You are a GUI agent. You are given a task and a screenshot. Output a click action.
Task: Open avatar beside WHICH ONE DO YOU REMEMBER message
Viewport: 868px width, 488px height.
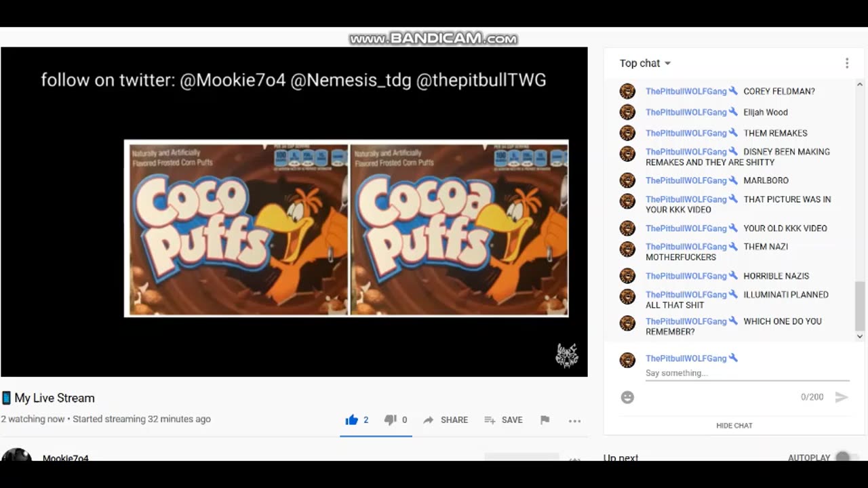(627, 323)
